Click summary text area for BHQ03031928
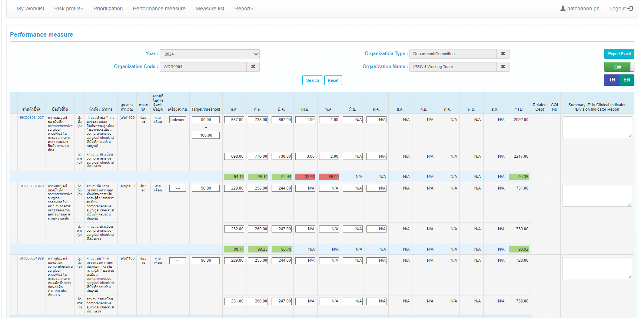This screenshot has width=644, height=318. tap(597, 195)
